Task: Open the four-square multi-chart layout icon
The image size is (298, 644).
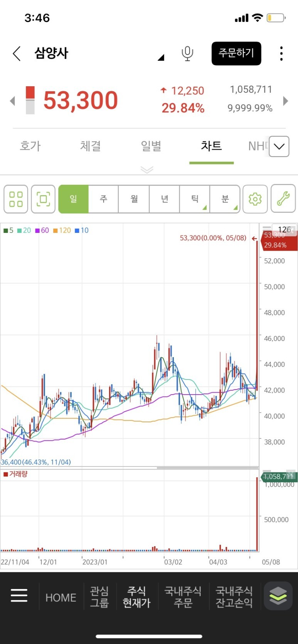Action: click(16, 199)
